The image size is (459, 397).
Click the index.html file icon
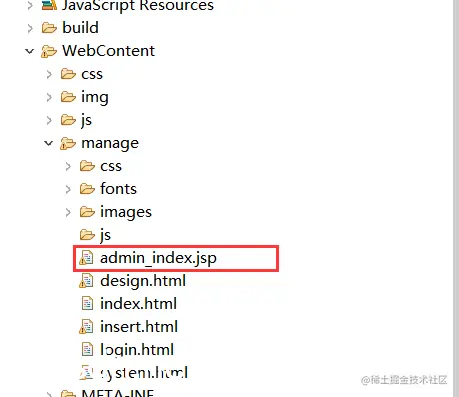pos(87,304)
